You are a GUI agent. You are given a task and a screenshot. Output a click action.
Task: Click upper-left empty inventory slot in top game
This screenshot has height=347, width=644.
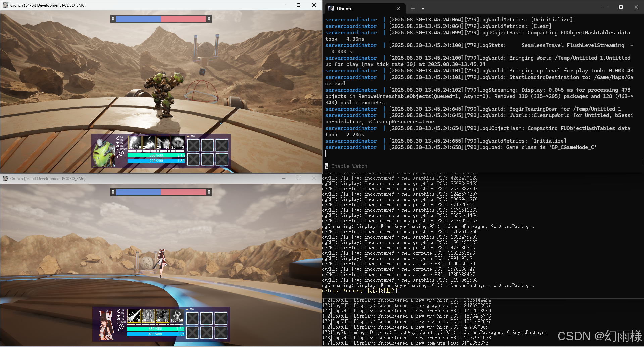193,145
